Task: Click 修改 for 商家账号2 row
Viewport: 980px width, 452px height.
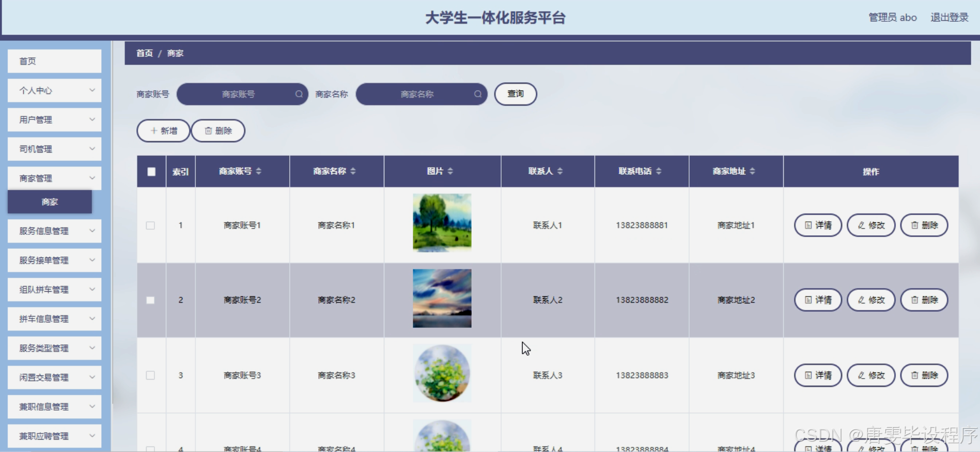Action: (871, 300)
